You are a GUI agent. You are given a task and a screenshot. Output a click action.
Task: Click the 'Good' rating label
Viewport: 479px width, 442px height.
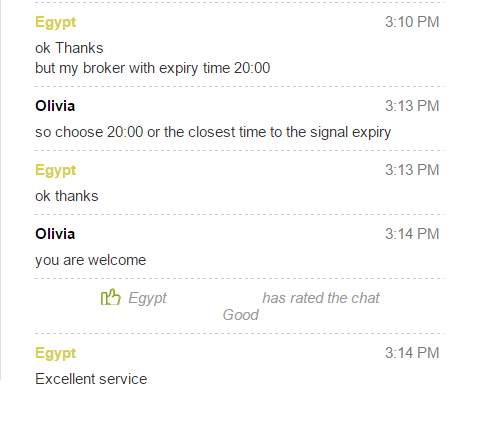241,315
